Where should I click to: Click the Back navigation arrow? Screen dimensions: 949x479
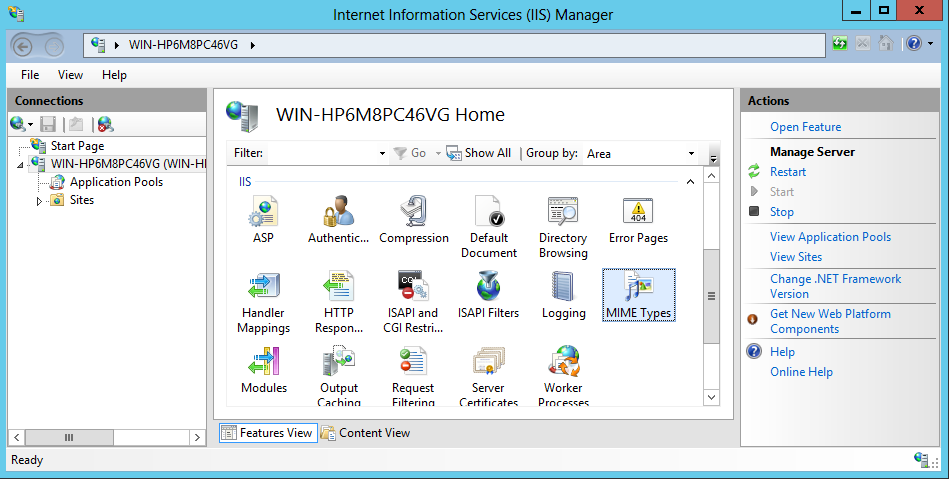tap(23, 46)
